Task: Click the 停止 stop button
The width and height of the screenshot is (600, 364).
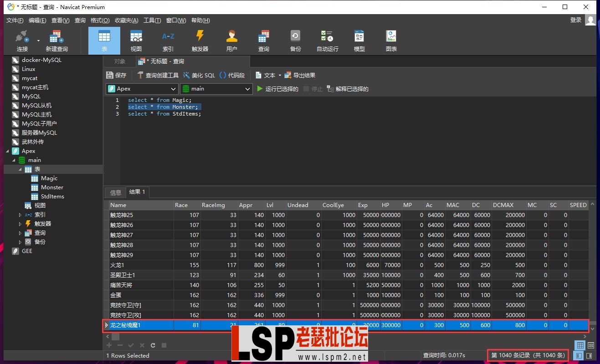Action: point(313,89)
